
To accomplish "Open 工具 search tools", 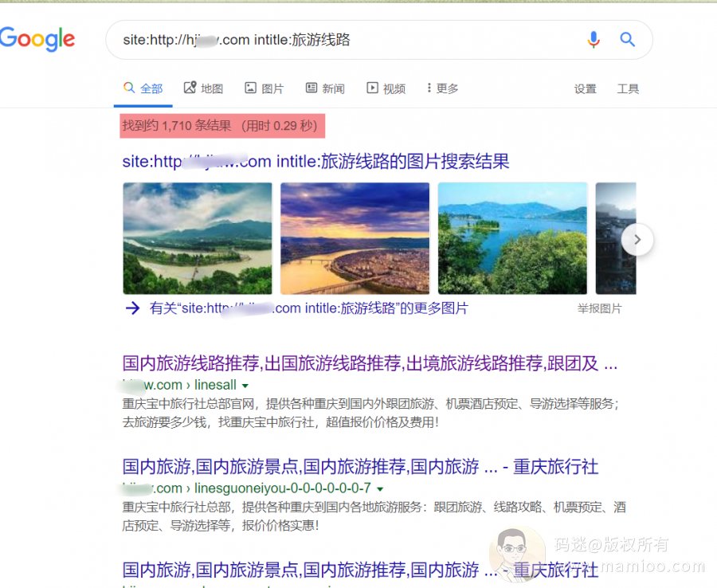I will click(x=628, y=88).
